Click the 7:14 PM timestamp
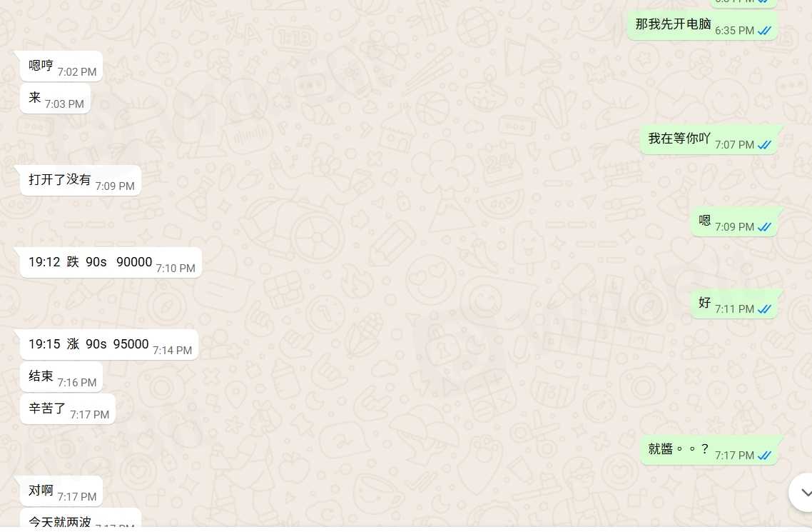 (x=173, y=351)
